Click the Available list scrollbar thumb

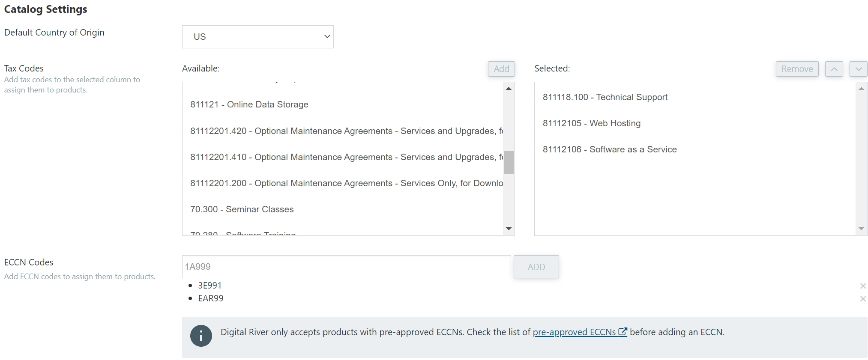[x=509, y=162]
